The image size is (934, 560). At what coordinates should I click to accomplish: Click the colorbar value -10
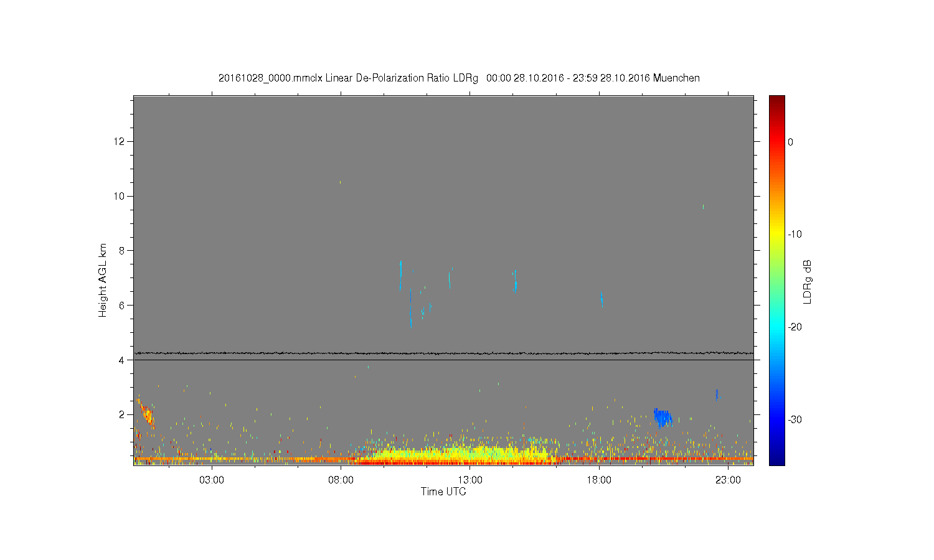(795, 235)
